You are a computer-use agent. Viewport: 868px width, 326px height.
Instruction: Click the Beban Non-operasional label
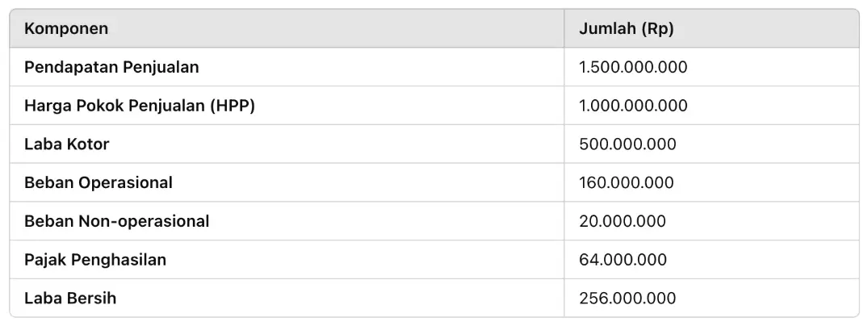(x=117, y=221)
